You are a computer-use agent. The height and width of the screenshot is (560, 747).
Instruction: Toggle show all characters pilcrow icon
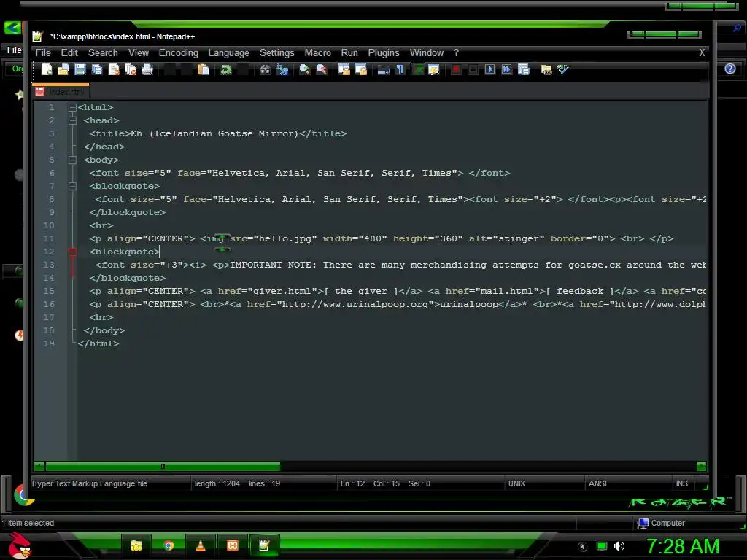(400, 69)
